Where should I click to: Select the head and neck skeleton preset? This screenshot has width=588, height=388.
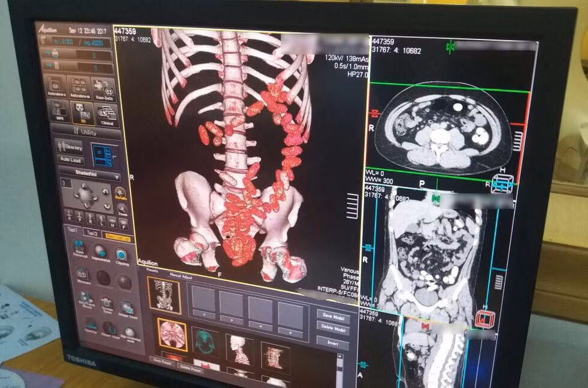pyautogui.click(x=239, y=350)
